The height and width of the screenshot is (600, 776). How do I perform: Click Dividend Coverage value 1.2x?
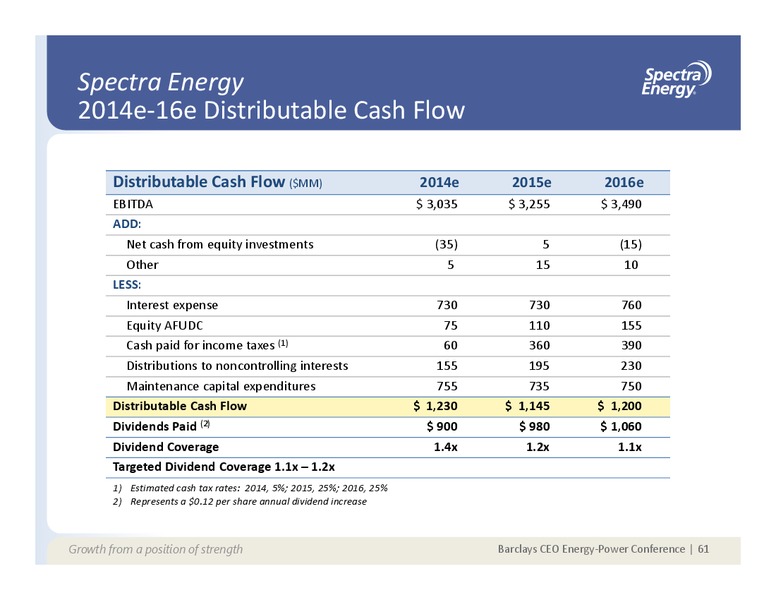click(538, 447)
